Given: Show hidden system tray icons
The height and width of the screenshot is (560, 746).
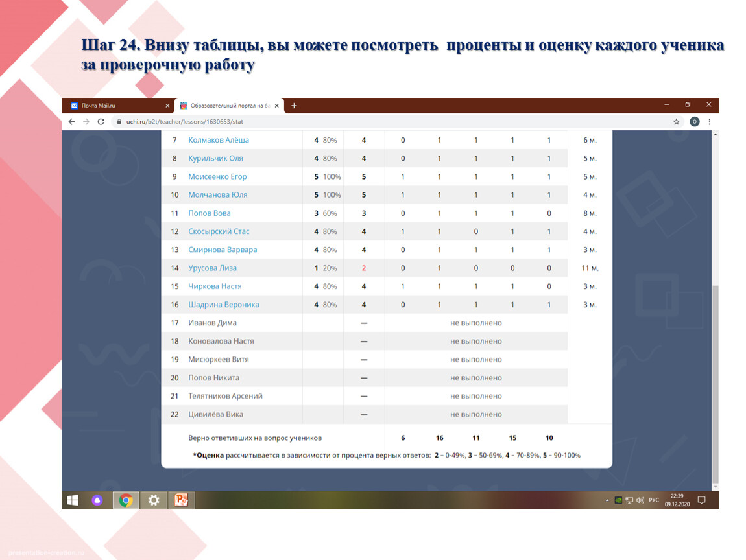Looking at the screenshot, I should click(607, 500).
